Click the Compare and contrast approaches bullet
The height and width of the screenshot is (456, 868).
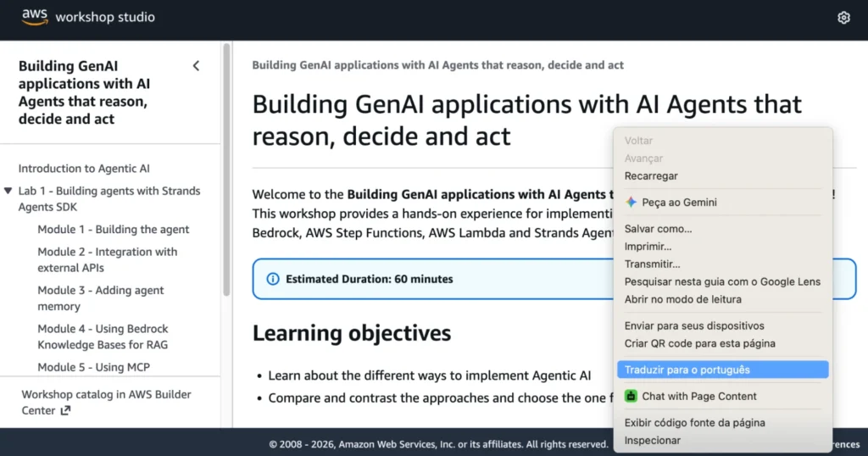pyautogui.click(x=441, y=398)
